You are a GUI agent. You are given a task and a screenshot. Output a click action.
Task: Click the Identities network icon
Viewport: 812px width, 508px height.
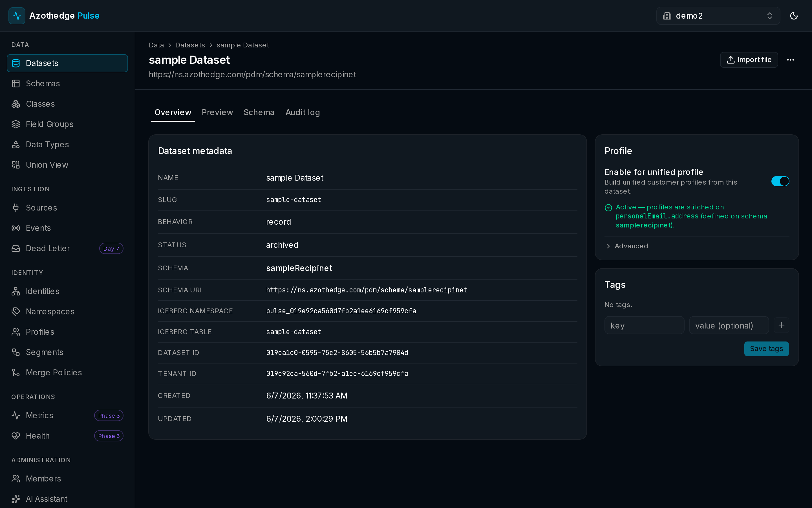[x=16, y=291]
